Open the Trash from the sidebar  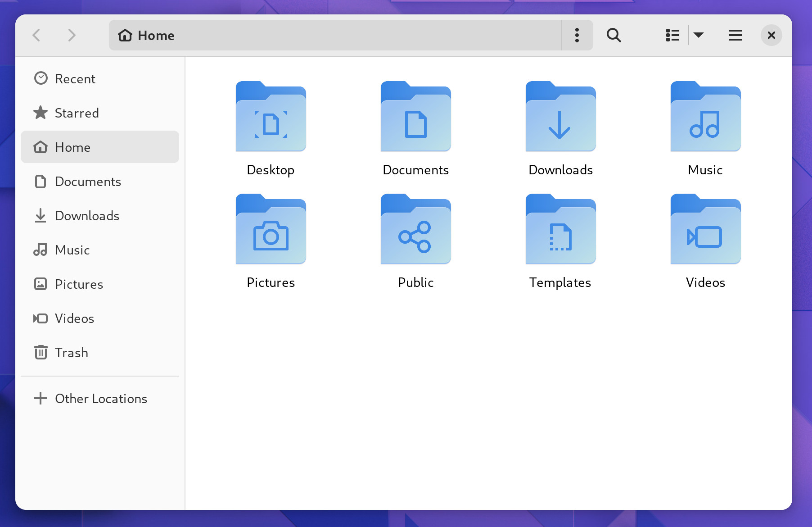71,353
